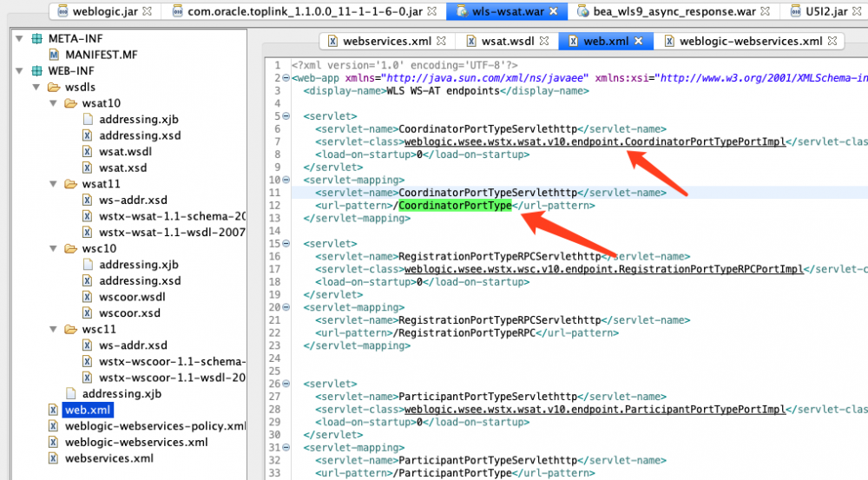Select weblogic-webservices-policy.xml in the tree
Viewport: 868px width, 480px height.
click(x=155, y=425)
